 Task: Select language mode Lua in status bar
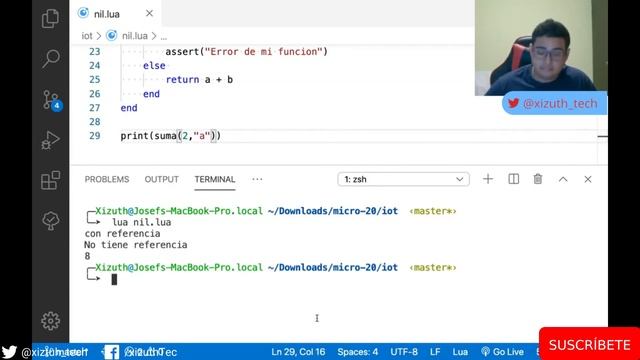pyautogui.click(x=460, y=352)
